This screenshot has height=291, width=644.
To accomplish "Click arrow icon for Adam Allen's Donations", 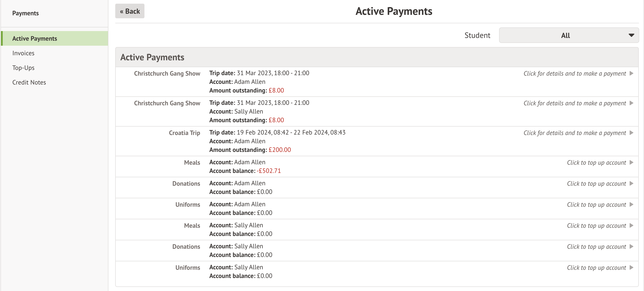I will (x=631, y=183).
